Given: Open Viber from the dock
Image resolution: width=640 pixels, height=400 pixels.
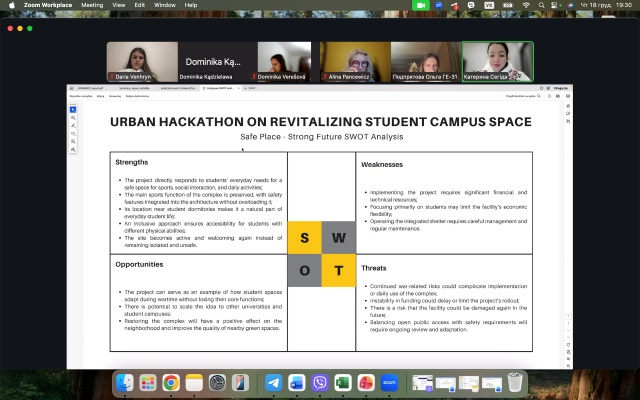Looking at the screenshot, I should click(x=320, y=383).
